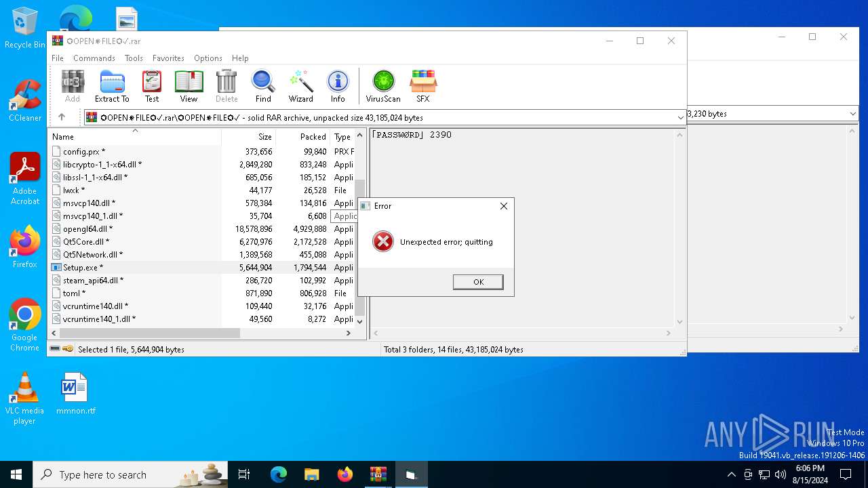Run the Test archive tool
The width and height of the screenshot is (868, 488).
click(x=152, y=86)
